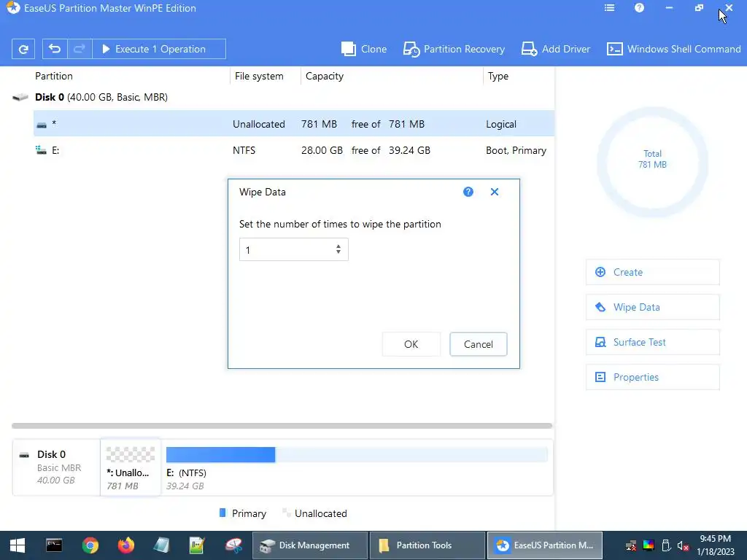Switch to Partition Tools folder window
The height and width of the screenshot is (560, 747).
[x=427, y=545]
